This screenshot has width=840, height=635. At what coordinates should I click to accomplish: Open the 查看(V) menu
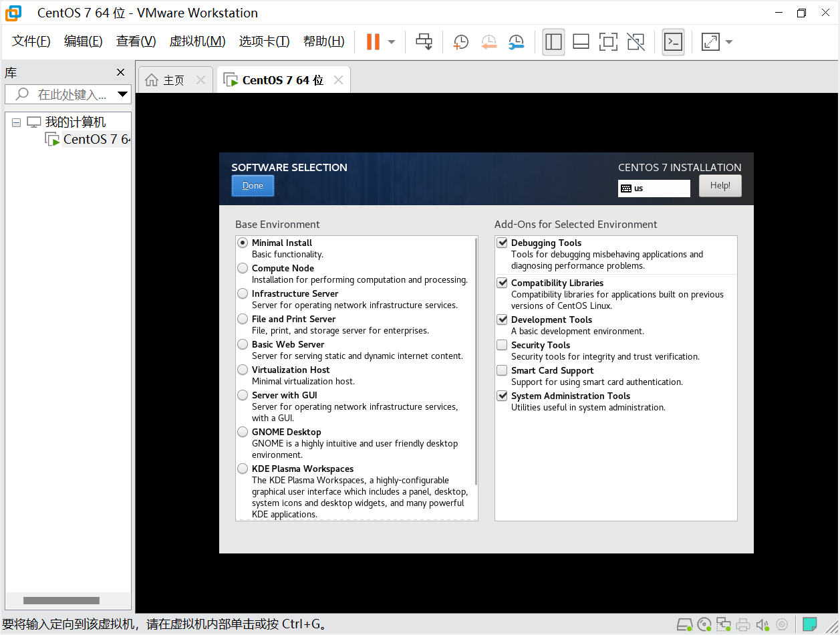136,41
